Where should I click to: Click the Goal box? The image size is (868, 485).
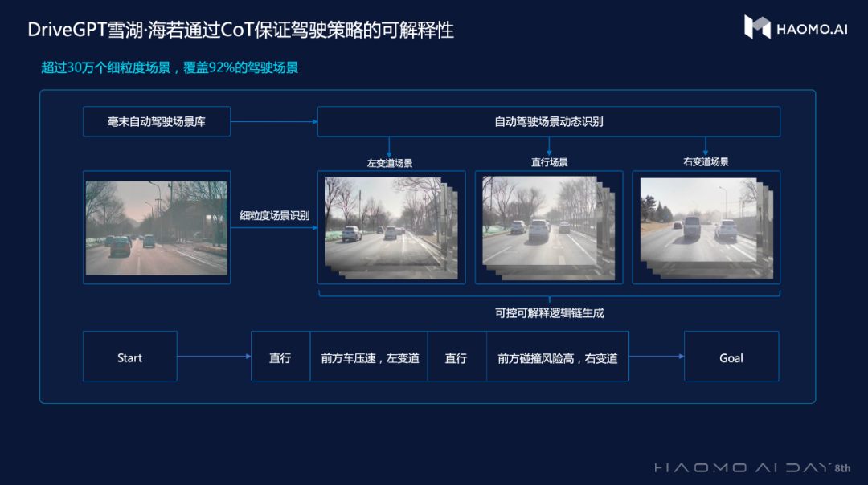point(731,357)
